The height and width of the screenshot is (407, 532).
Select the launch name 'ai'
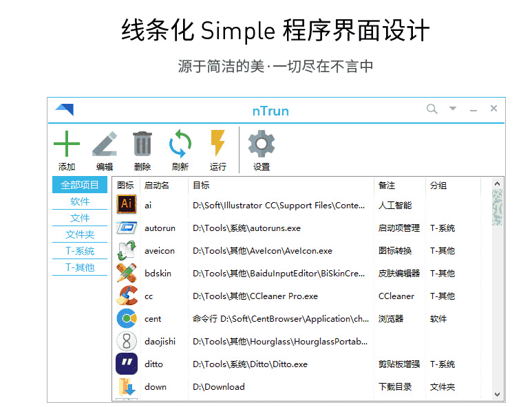pyautogui.click(x=148, y=206)
